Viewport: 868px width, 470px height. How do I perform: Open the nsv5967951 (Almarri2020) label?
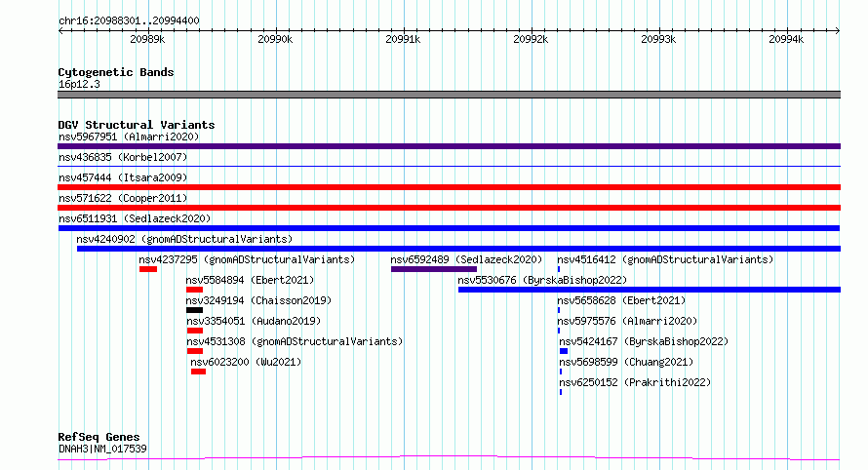pos(129,137)
